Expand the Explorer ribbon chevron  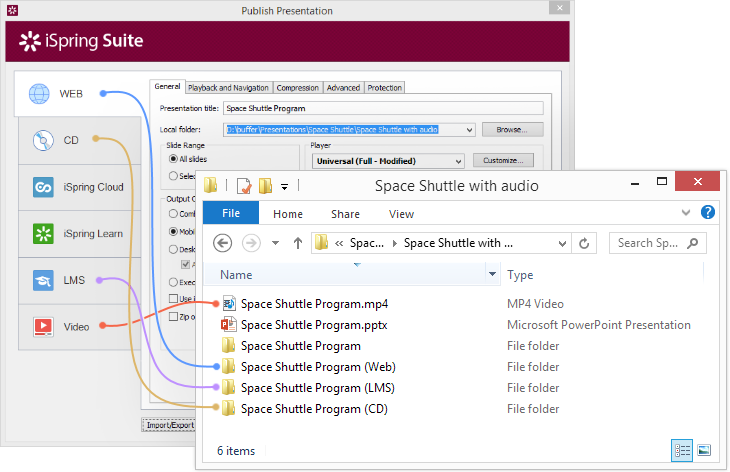coord(686,213)
